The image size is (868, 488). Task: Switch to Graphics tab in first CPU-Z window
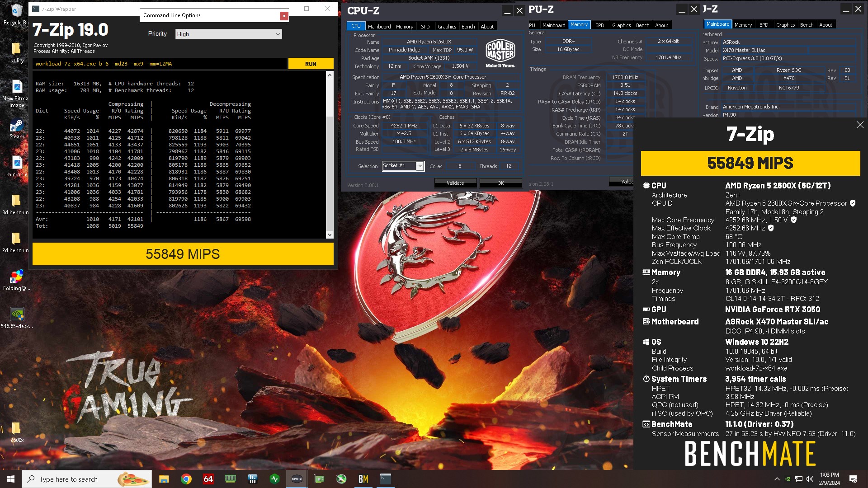click(x=447, y=27)
